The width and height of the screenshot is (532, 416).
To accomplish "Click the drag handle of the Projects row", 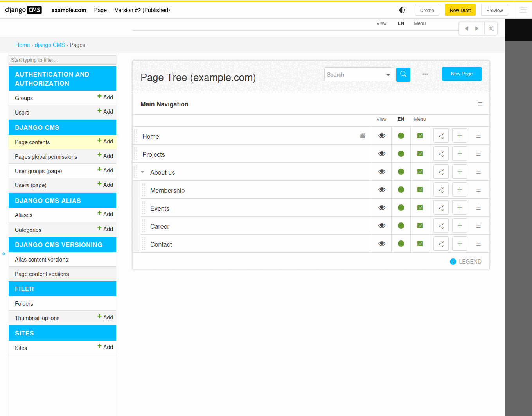I will 136,154.
